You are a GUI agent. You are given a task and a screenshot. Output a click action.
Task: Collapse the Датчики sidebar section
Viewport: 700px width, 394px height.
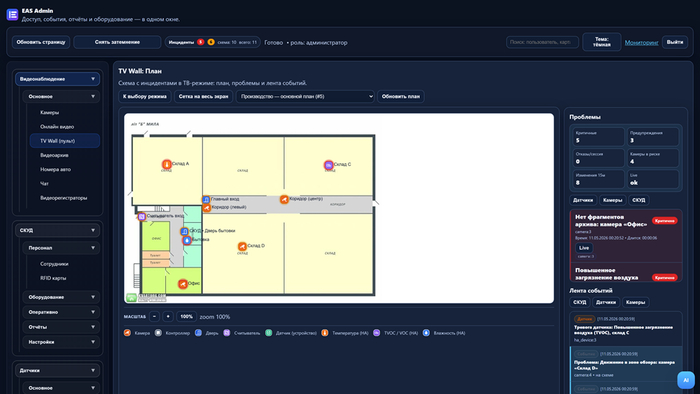pos(57,370)
